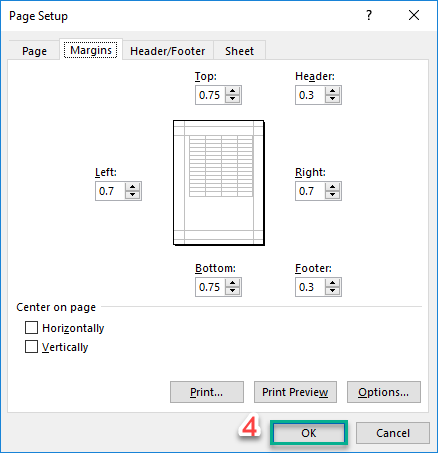Open the Options... button

click(384, 392)
